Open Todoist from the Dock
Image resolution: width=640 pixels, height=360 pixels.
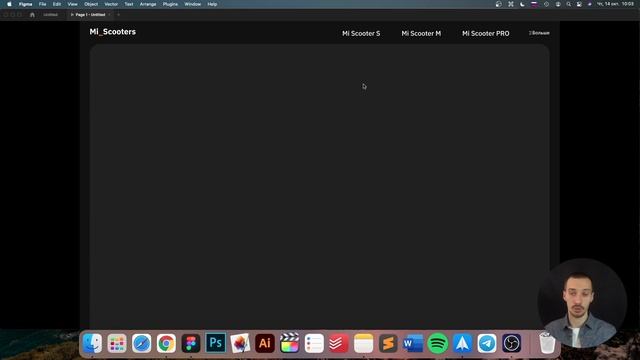click(339, 343)
